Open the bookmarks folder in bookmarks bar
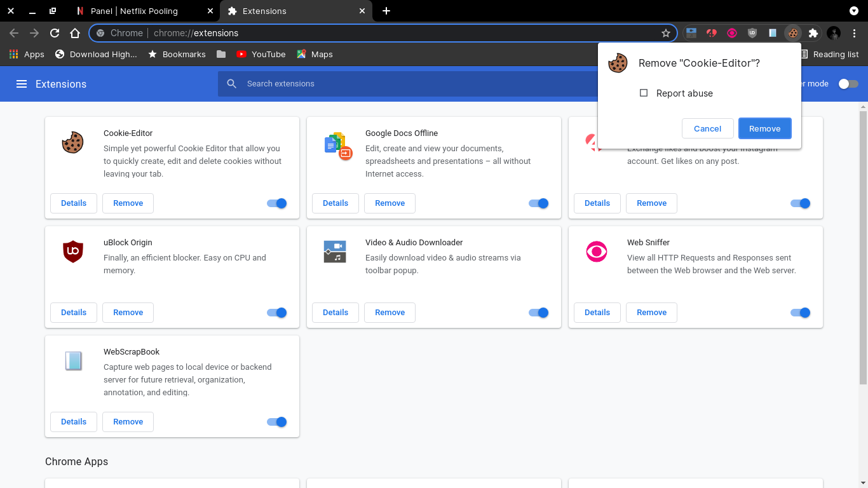The width and height of the screenshot is (868, 488). [x=221, y=55]
